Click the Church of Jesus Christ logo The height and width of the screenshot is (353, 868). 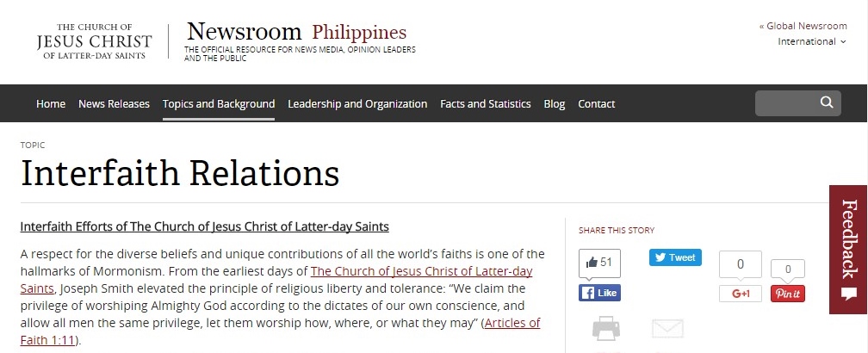click(x=95, y=41)
